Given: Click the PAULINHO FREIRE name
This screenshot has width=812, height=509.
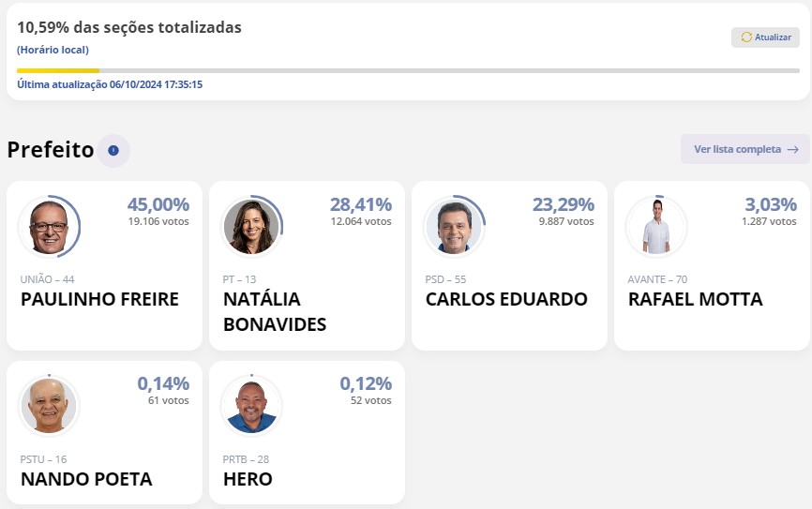Looking at the screenshot, I should point(99,300).
